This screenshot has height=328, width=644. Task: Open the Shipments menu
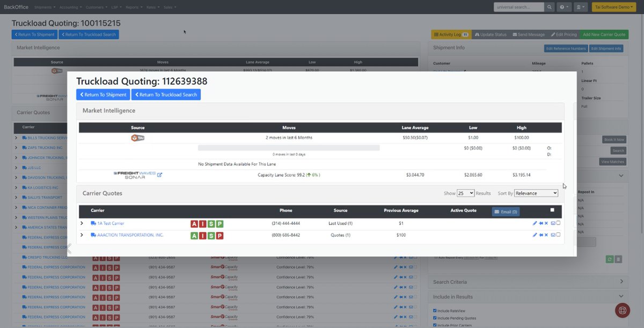[45, 7]
